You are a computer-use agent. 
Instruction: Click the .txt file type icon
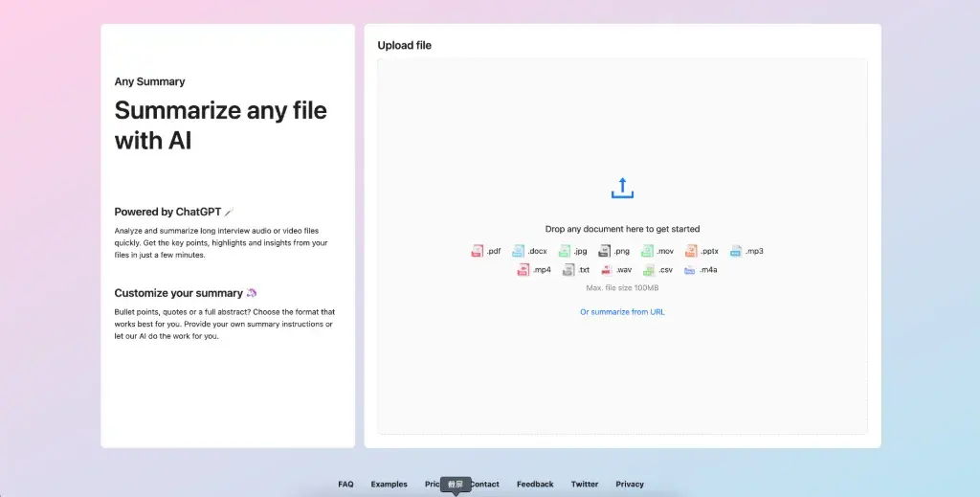(x=568, y=269)
